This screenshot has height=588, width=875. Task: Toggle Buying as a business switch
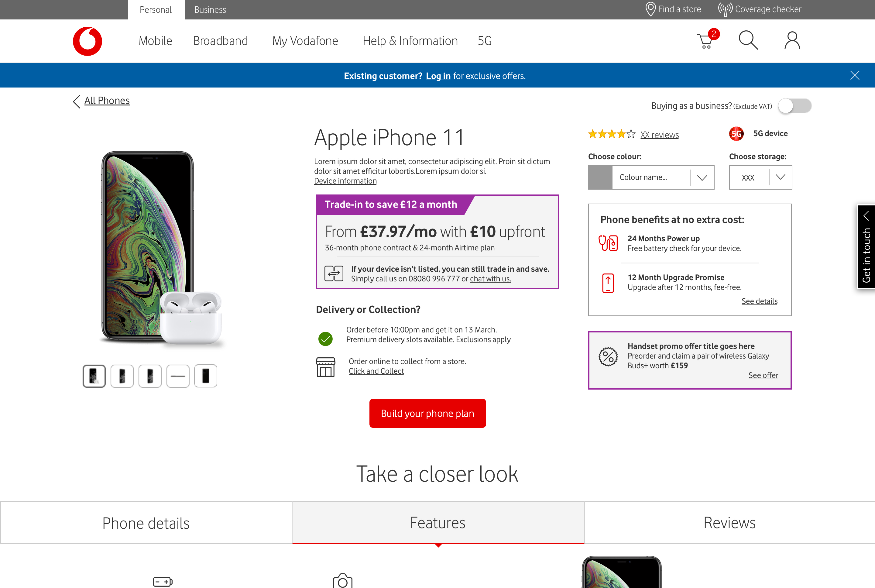(794, 106)
